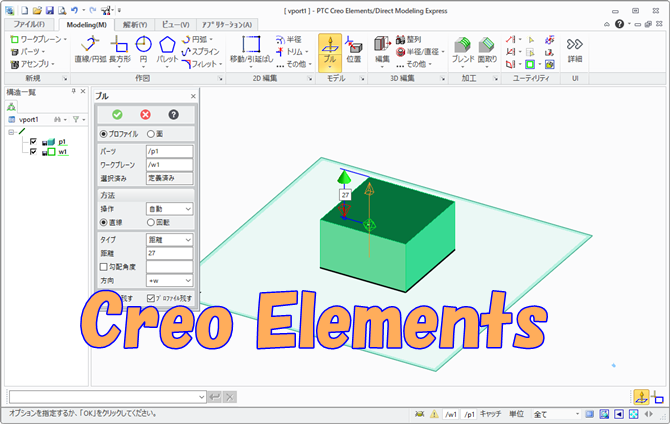Click the パーツ input field /p1
The width and height of the screenshot is (670, 424).
169,151
